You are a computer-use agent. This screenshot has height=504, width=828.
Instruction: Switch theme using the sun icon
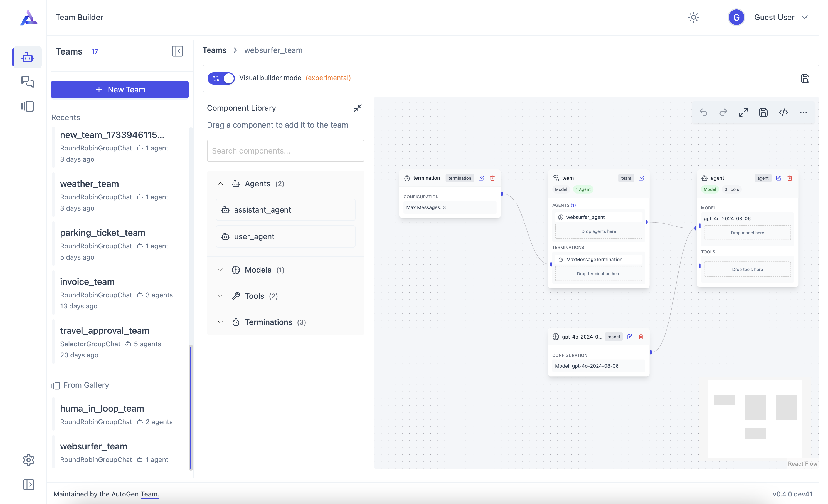click(x=693, y=18)
